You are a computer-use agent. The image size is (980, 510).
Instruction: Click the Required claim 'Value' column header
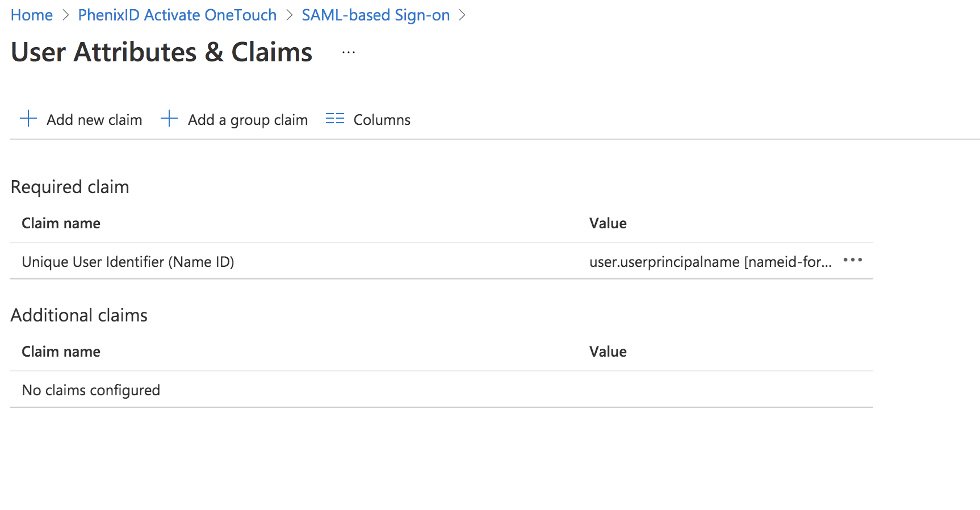coord(608,223)
